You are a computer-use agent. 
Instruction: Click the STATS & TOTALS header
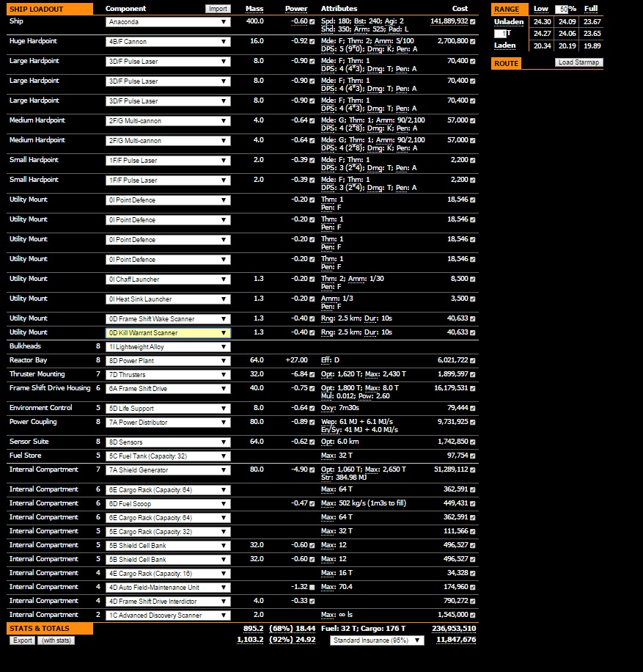tap(50, 628)
